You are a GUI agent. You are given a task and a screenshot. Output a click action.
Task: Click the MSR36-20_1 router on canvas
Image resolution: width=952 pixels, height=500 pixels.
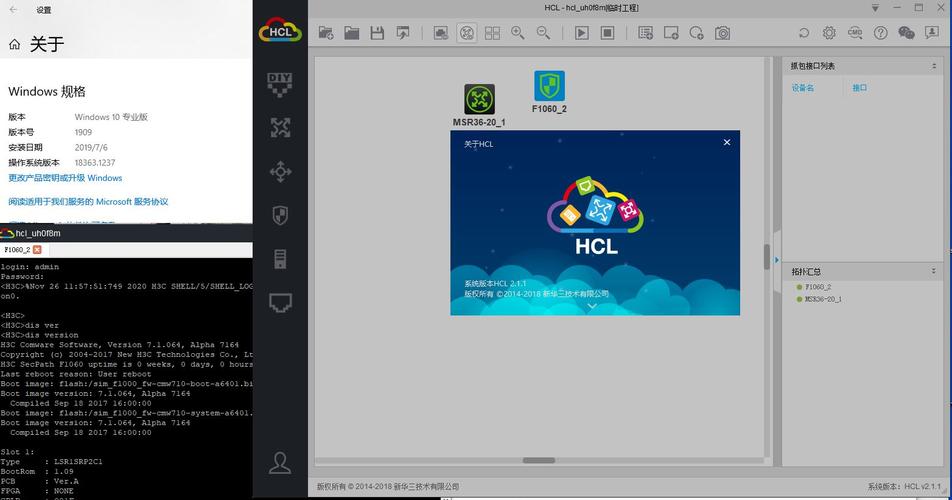click(x=479, y=100)
